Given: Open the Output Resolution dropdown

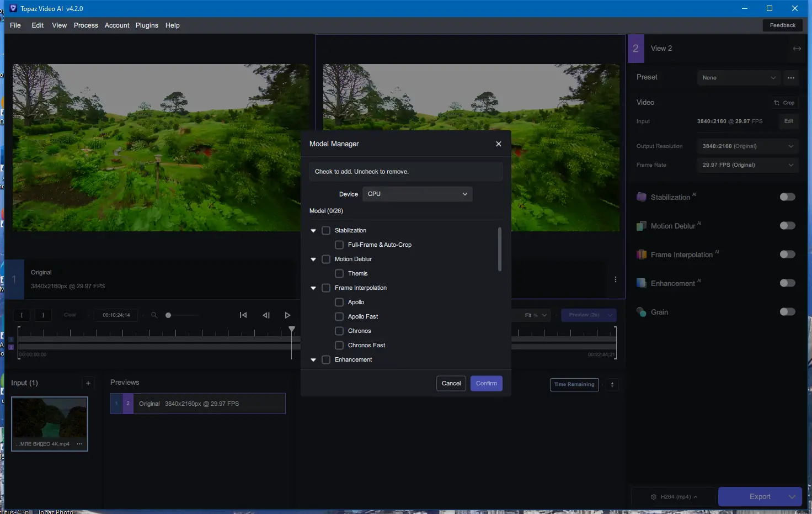Looking at the screenshot, I should coord(747,146).
